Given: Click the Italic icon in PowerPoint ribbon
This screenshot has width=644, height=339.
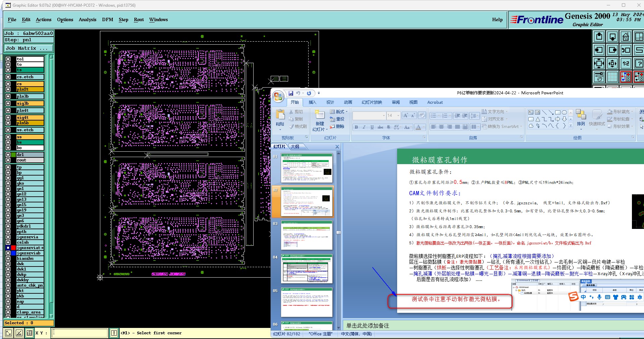Looking at the screenshot, I should tap(364, 127).
